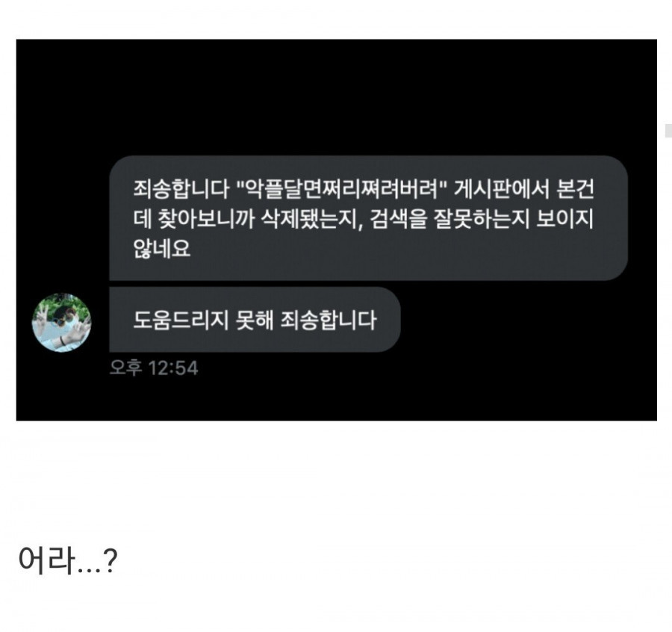Screen dimensions: 672x632
Task: Click the 오후 12:54 timestamp
Action: point(154,368)
